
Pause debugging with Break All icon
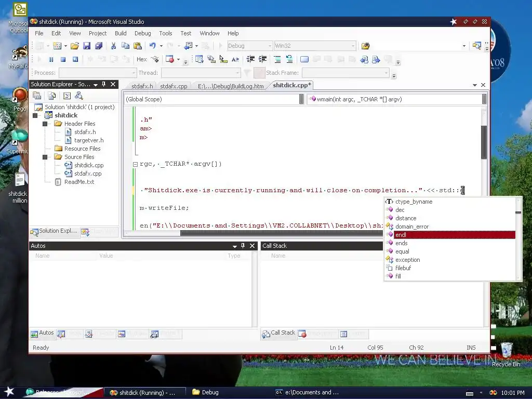51,59
